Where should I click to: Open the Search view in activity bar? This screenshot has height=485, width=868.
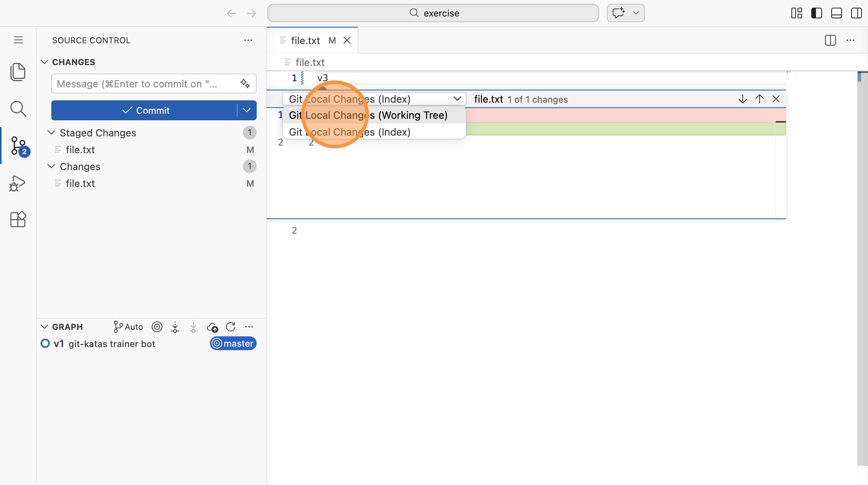(18, 109)
